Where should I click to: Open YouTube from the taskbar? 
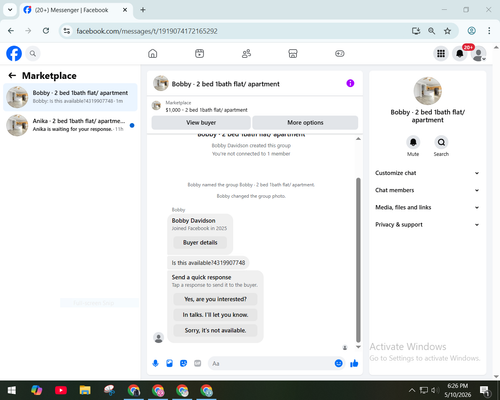(x=61, y=390)
